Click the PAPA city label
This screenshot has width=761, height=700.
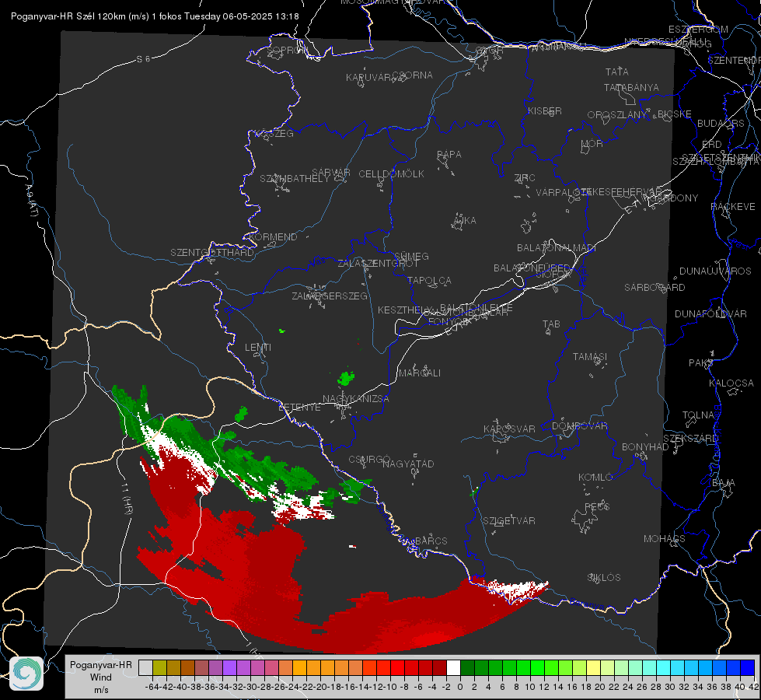click(449, 155)
